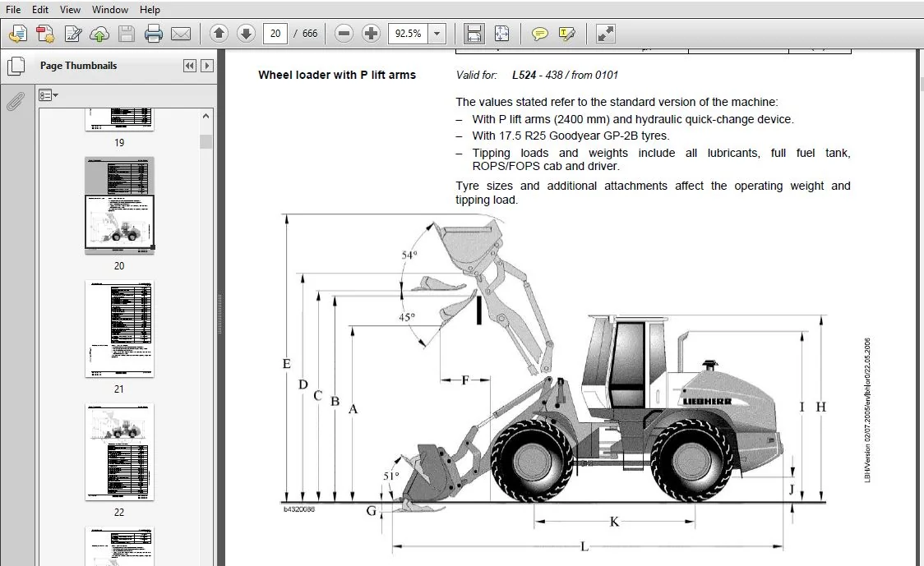Viewport: 924px width, 566px height.
Task: Click the Combine files into PDF icon
Action: [45, 34]
